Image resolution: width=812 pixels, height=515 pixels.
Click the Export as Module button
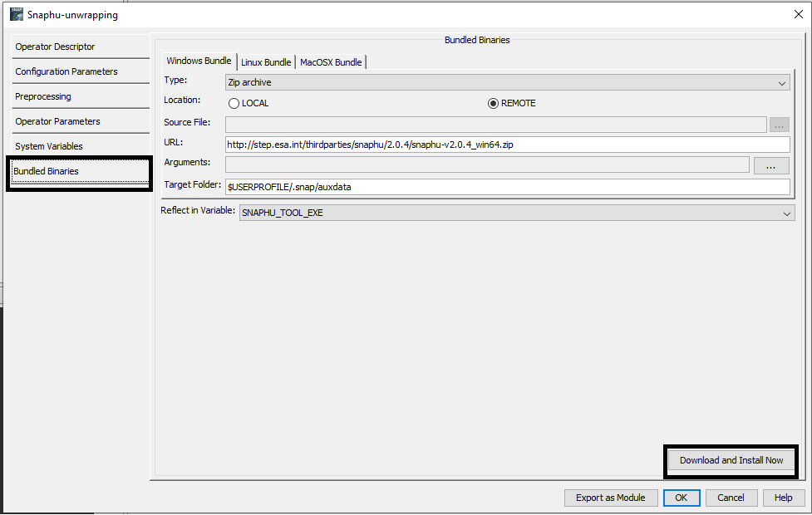pos(611,498)
